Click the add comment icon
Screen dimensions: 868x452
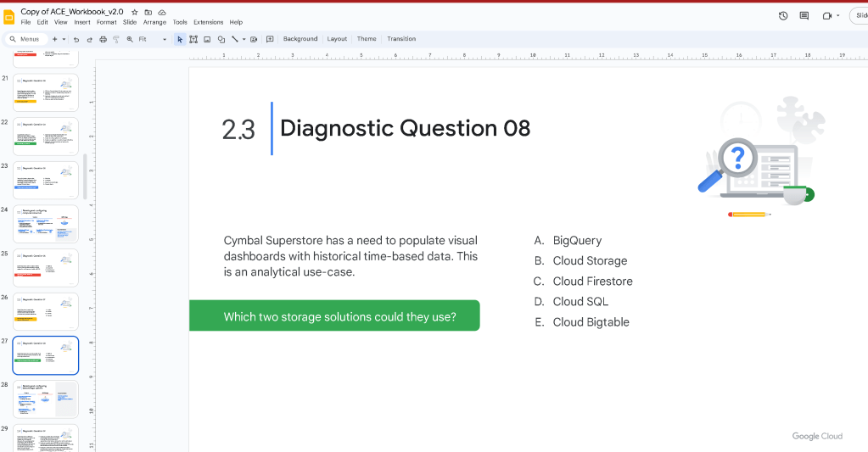(x=270, y=39)
